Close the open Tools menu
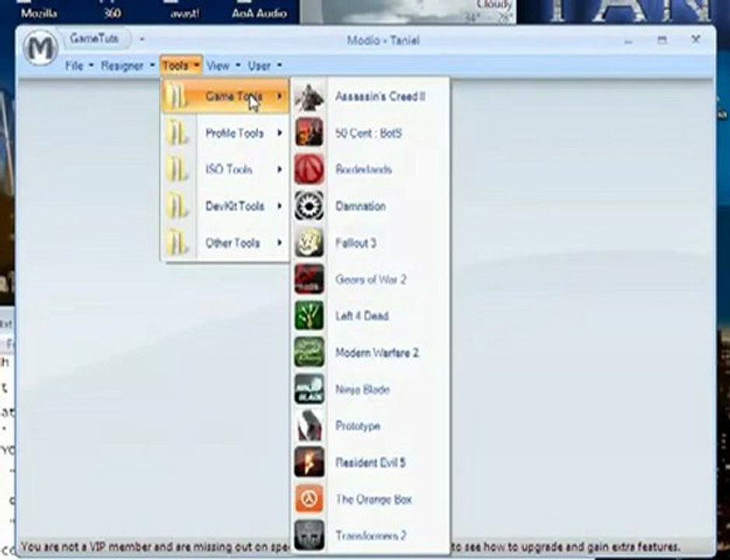Screen dimensions: 730x560 pyautogui.click(x=180, y=65)
